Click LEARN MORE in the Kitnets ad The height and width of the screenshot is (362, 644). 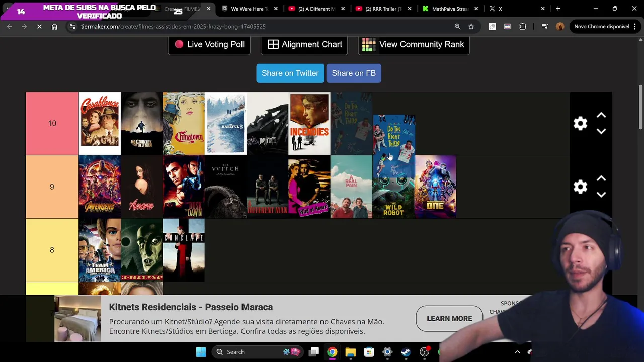pyautogui.click(x=449, y=319)
